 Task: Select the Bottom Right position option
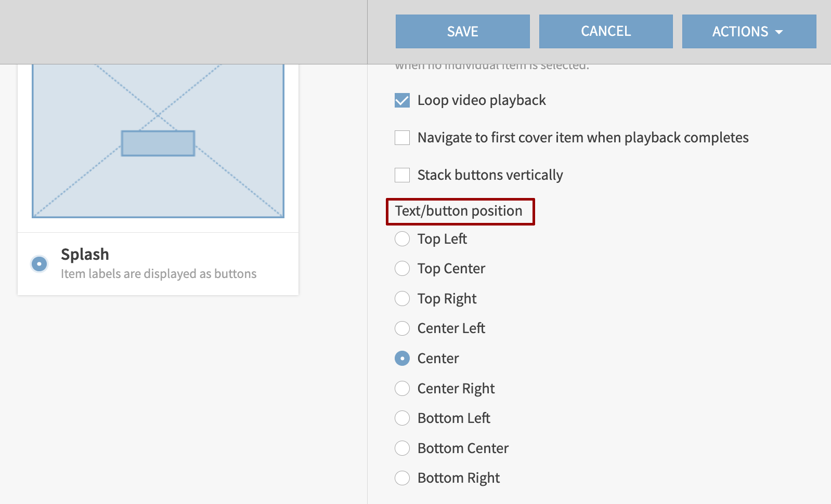click(402, 478)
